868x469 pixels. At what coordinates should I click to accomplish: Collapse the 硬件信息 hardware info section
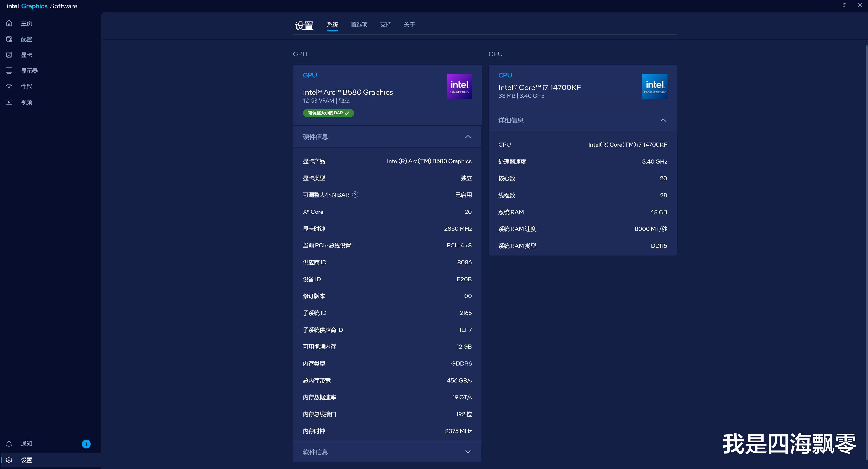468,137
